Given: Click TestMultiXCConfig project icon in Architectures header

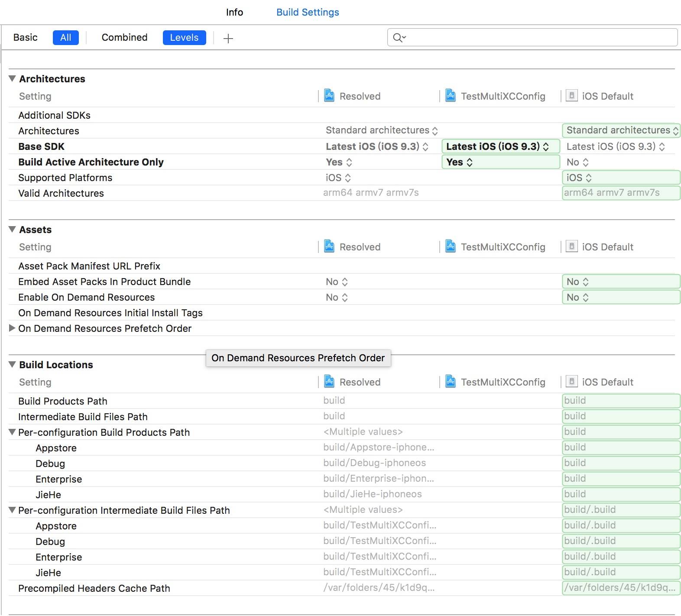Looking at the screenshot, I should click(451, 96).
